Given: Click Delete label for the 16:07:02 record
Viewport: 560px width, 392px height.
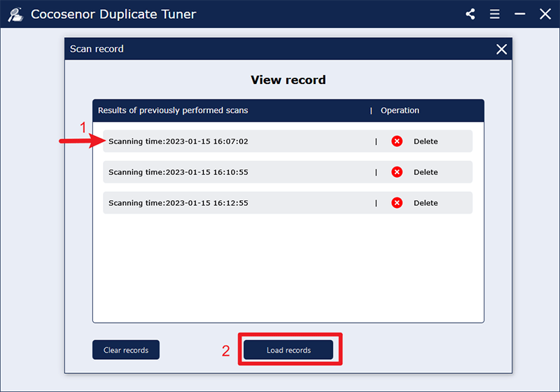Looking at the screenshot, I should coord(426,141).
